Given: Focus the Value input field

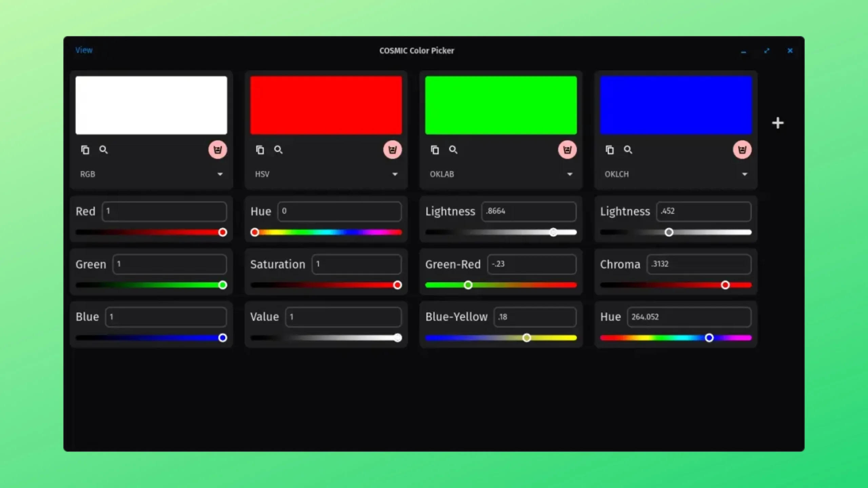Looking at the screenshot, I should (343, 317).
